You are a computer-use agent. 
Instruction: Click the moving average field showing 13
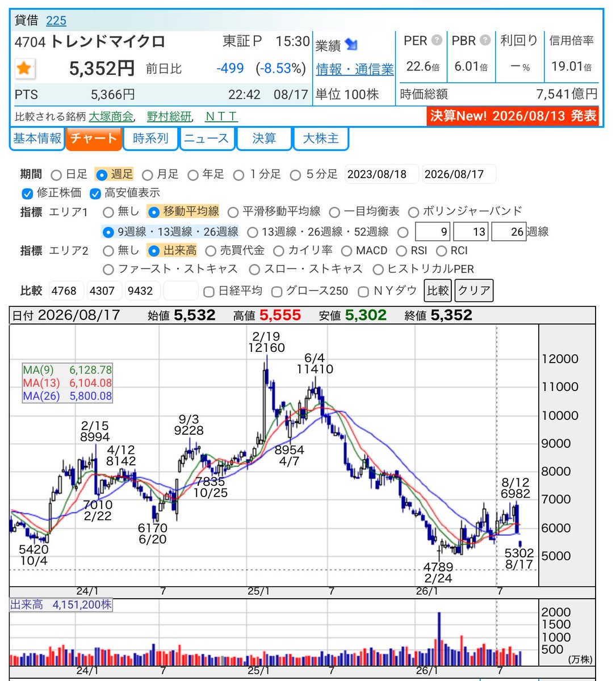click(x=471, y=232)
